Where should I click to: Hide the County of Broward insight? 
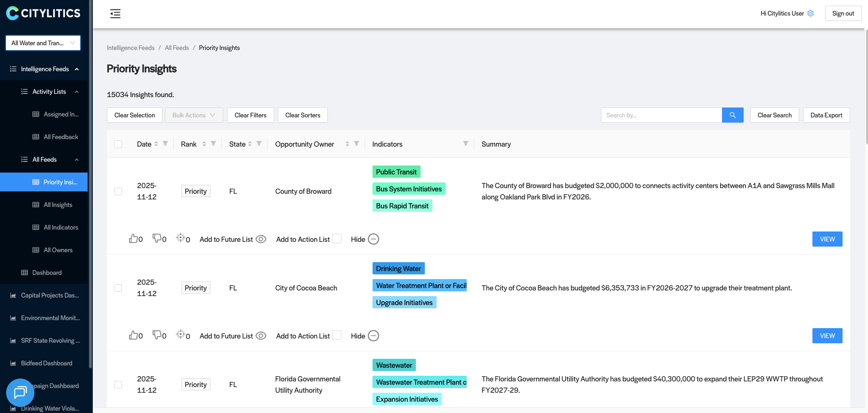[x=373, y=239]
